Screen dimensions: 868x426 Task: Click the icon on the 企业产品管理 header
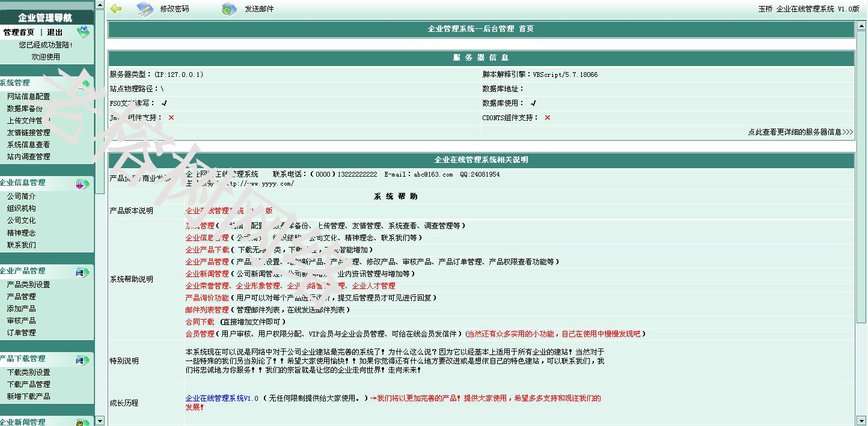(83, 272)
